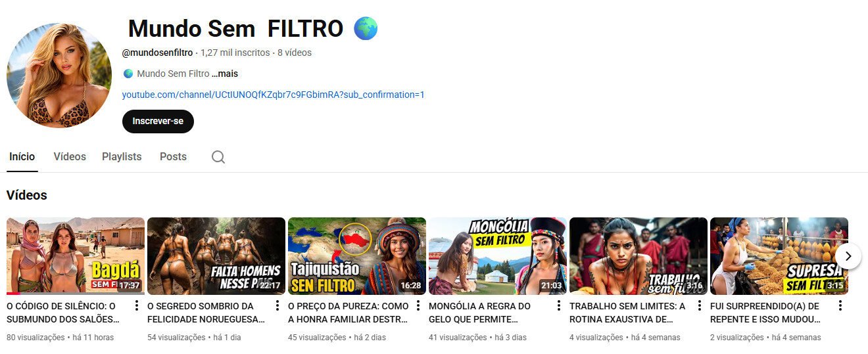Image resolution: width=868 pixels, height=354 pixels.
Task: Click the channel profile avatar
Action: (59, 75)
